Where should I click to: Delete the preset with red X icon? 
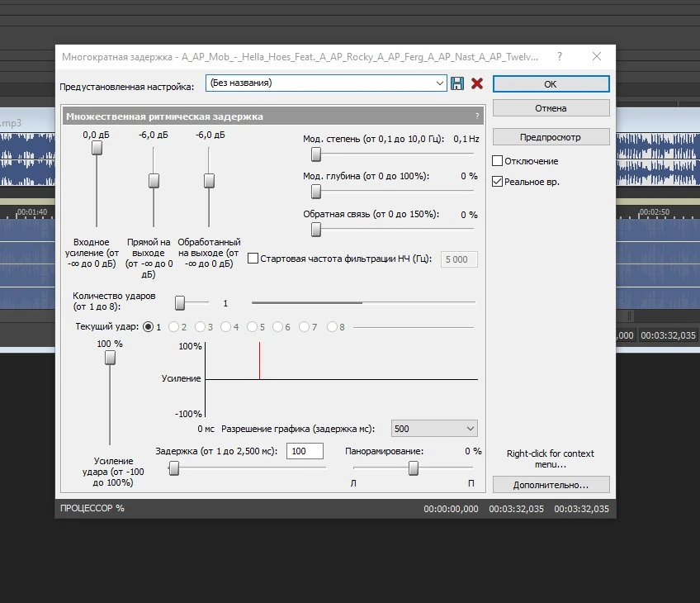[x=477, y=83]
